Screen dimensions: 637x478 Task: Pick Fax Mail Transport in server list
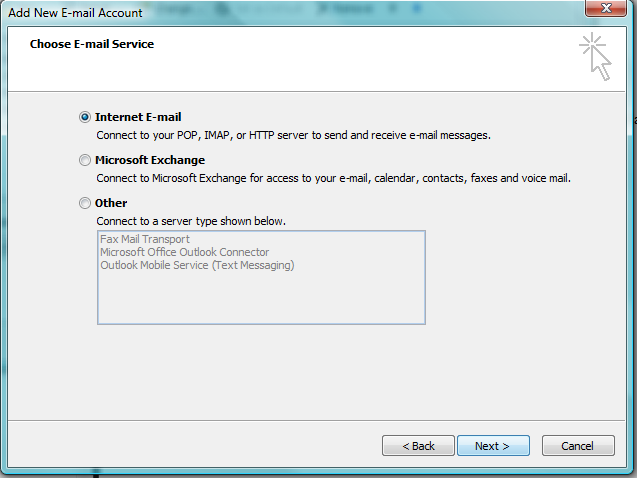145,239
